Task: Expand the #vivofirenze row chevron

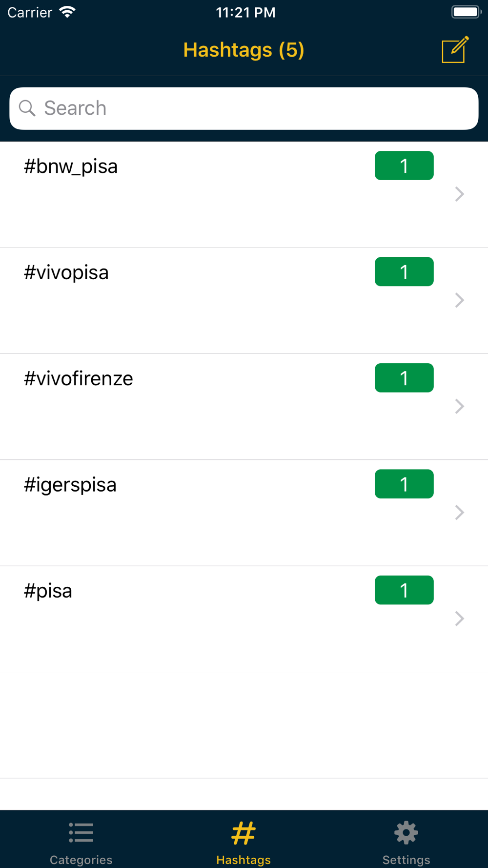Action: click(x=459, y=406)
